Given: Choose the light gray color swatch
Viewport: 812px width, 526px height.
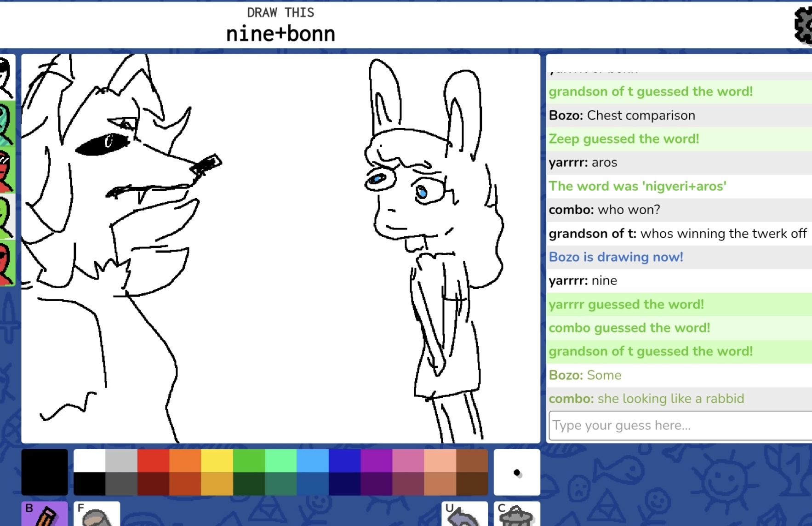Looking at the screenshot, I should (x=121, y=461).
